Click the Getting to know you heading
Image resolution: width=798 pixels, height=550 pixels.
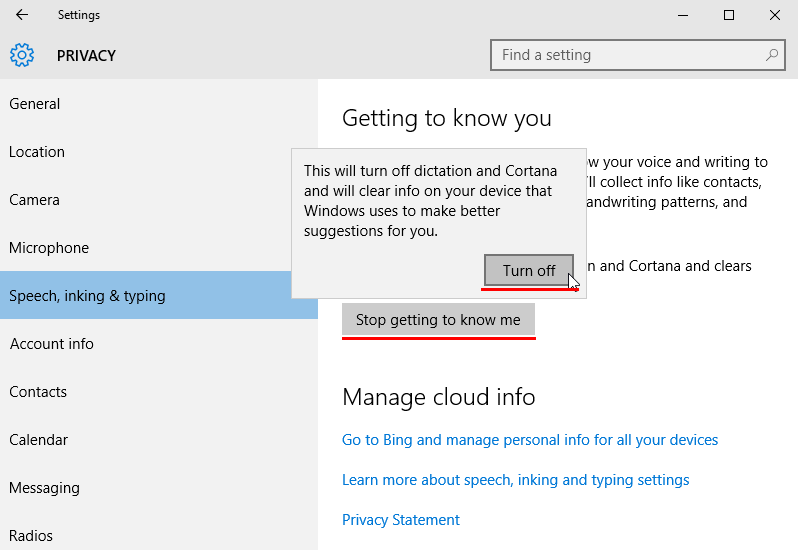pos(447,118)
